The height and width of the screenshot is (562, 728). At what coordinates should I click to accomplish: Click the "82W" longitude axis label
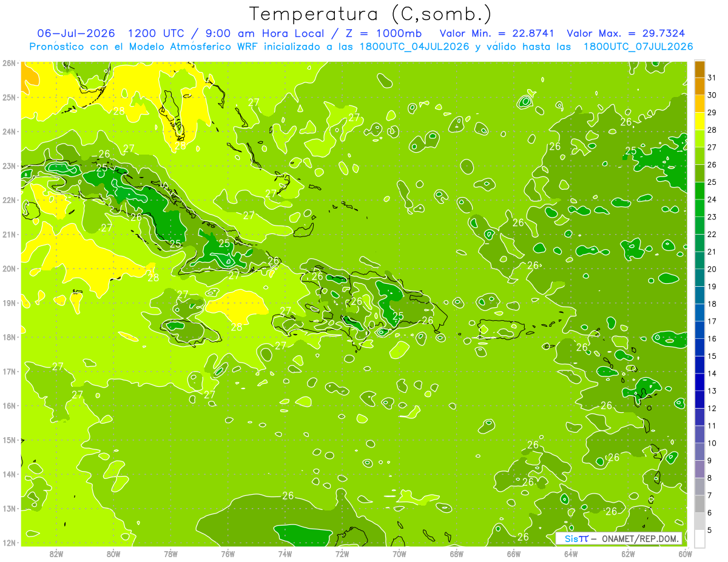tap(56, 554)
